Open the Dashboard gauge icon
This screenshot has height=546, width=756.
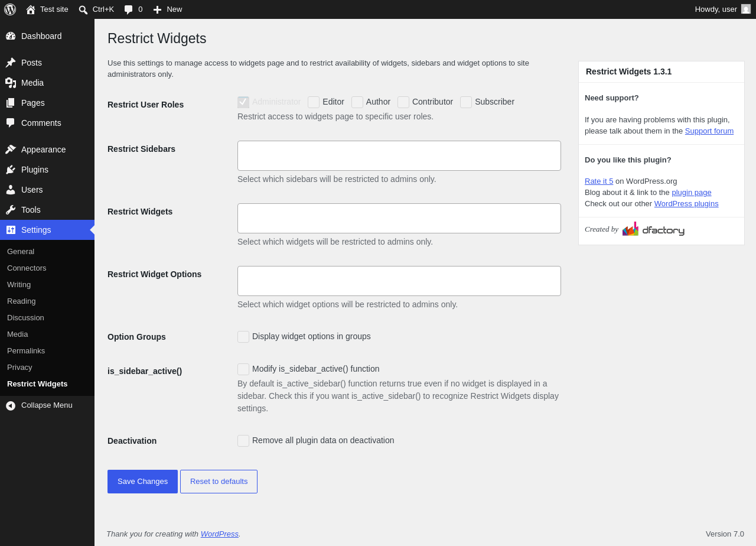click(11, 36)
